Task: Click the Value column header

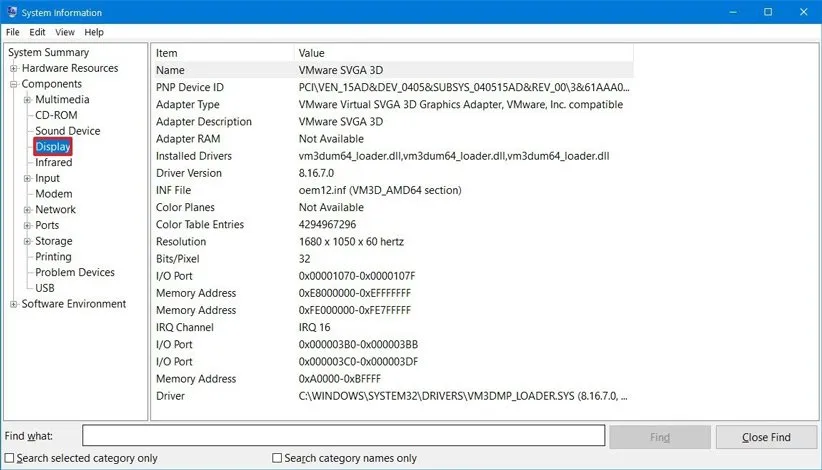Action: 312,52
